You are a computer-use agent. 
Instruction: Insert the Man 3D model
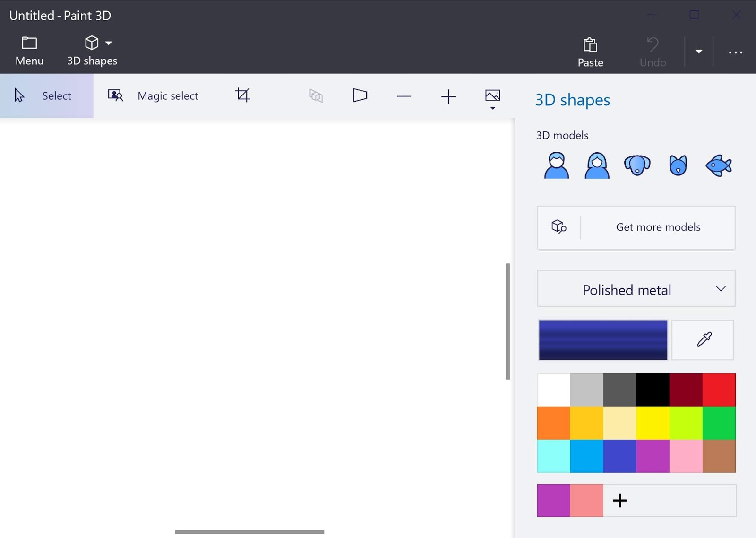coord(557,165)
